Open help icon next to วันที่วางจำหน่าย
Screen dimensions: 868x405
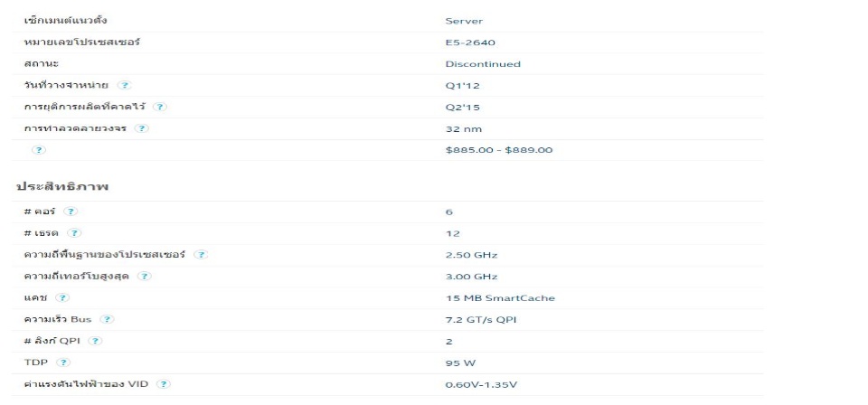click(x=125, y=85)
